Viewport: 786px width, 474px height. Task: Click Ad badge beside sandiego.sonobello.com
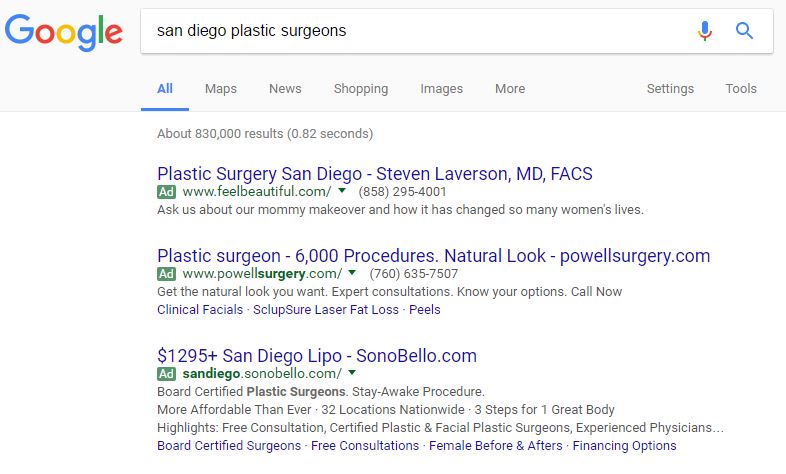tap(166, 374)
